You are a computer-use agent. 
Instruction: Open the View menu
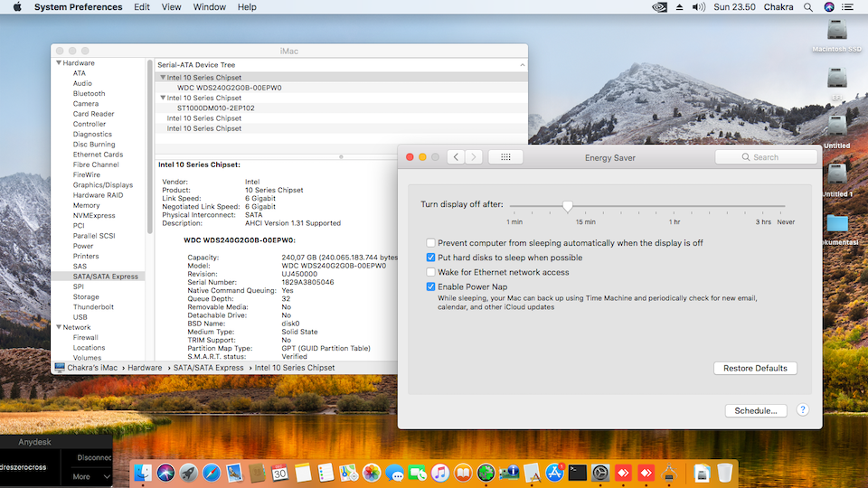tap(171, 7)
